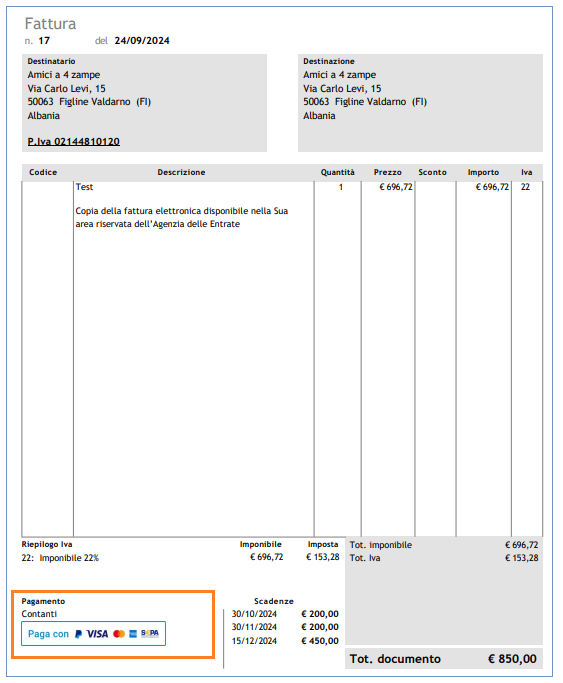
Task: Click the "Codice" column header
Action: 43,172
